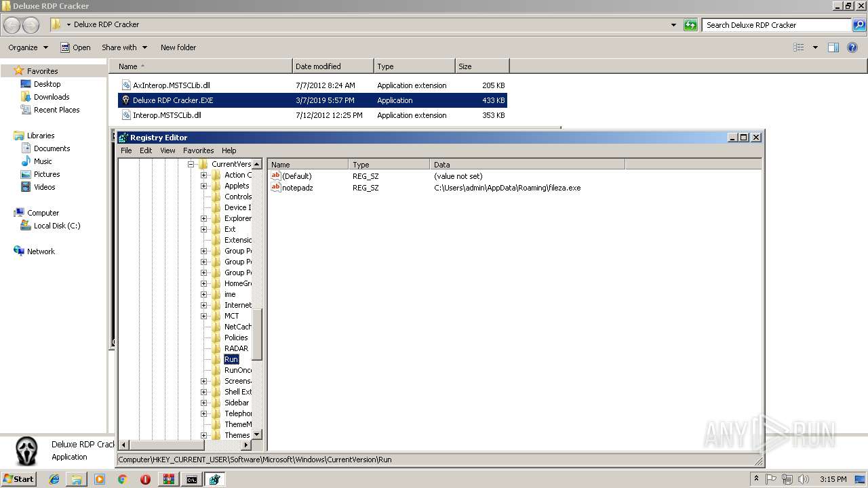Open Registry Editor Edit menu
The height and width of the screenshot is (488, 868).
pyautogui.click(x=146, y=150)
